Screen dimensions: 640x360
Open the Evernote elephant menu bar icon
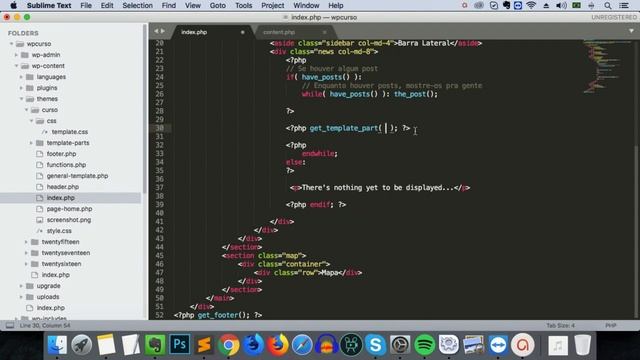[507, 6]
